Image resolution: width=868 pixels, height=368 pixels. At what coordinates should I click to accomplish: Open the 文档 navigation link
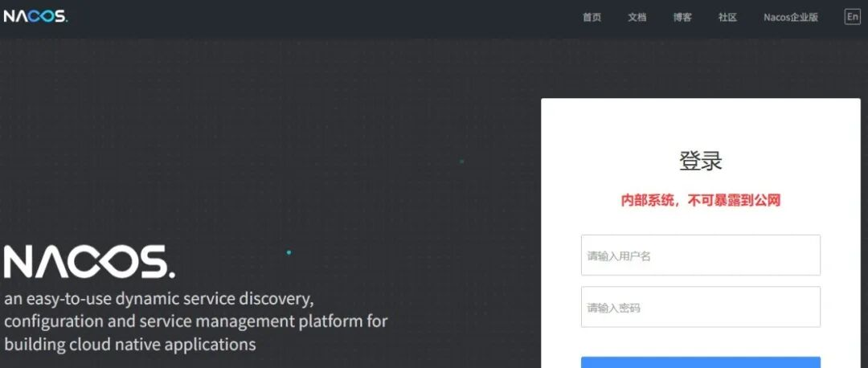637,17
